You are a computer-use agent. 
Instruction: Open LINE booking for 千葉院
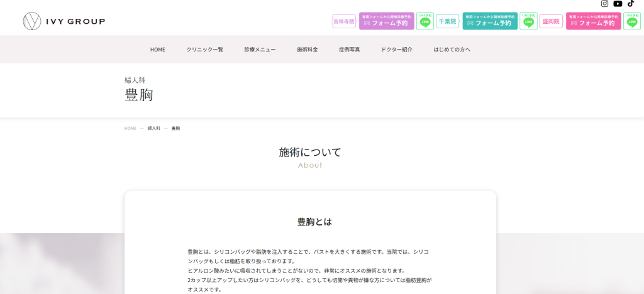(x=528, y=21)
